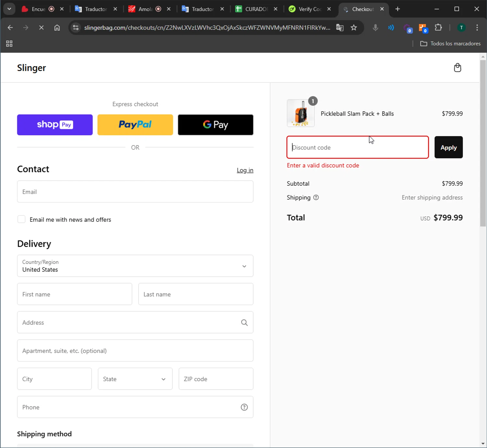Click the site information icon in address bar
The height and width of the screenshot is (448, 487).
[x=76, y=28]
